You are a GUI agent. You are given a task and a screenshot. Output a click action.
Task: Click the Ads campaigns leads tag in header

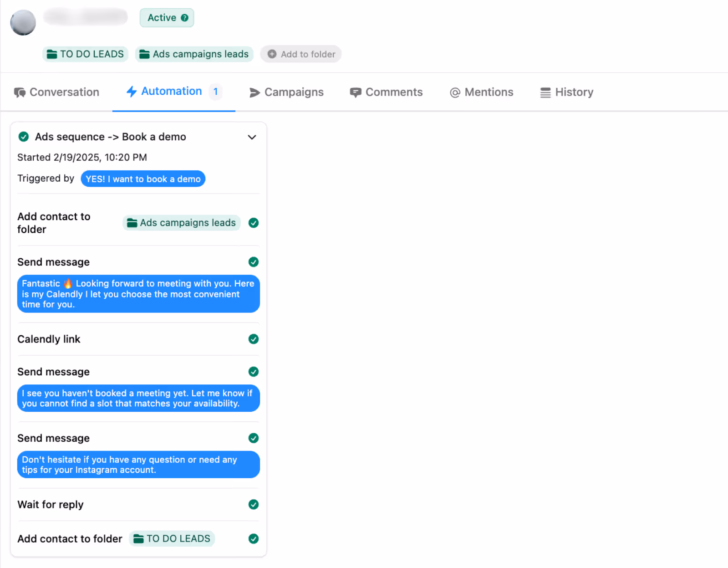pos(194,54)
